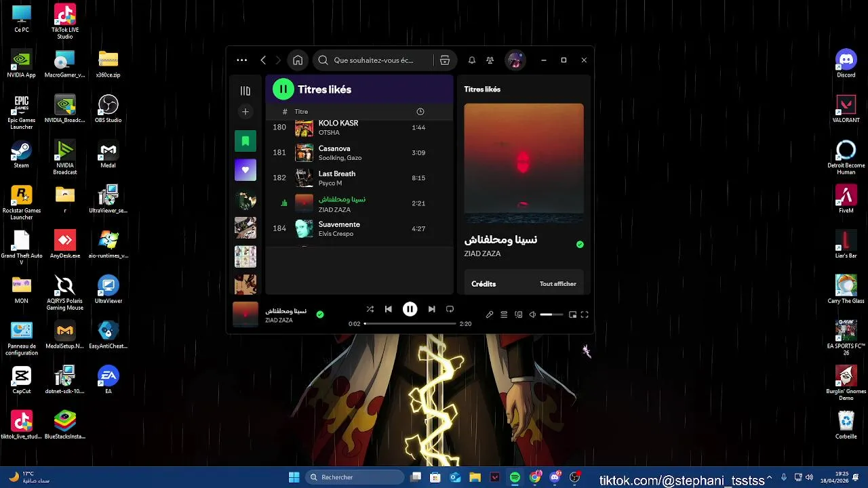868x488 pixels.
Task: Open the play queue
Action: point(504,314)
